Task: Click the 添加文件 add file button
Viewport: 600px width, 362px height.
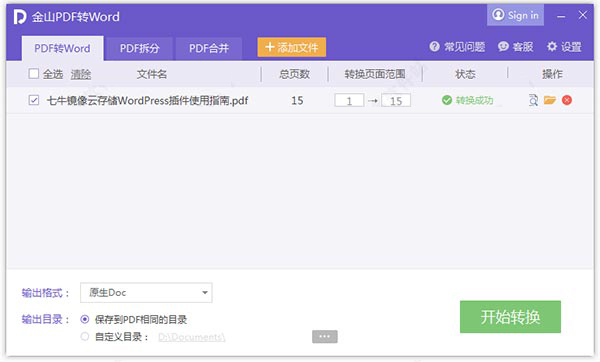Action: pyautogui.click(x=292, y=47)
